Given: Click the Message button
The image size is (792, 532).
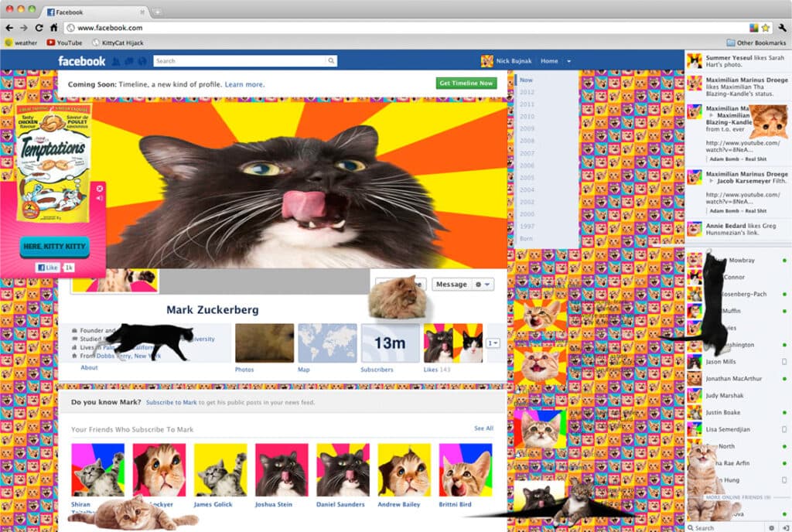Looking at the screenshot, I should [452, 285].
